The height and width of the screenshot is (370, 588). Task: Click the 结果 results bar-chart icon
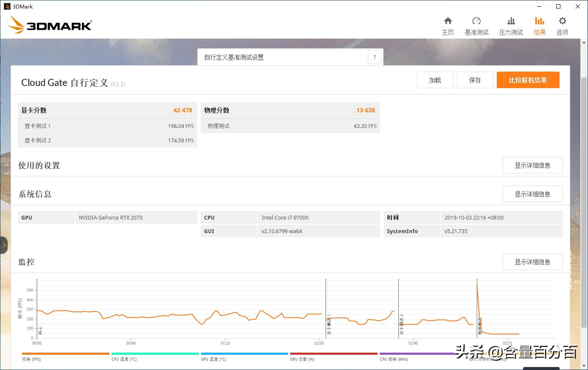pyautogui.click(x=539, y=20)
